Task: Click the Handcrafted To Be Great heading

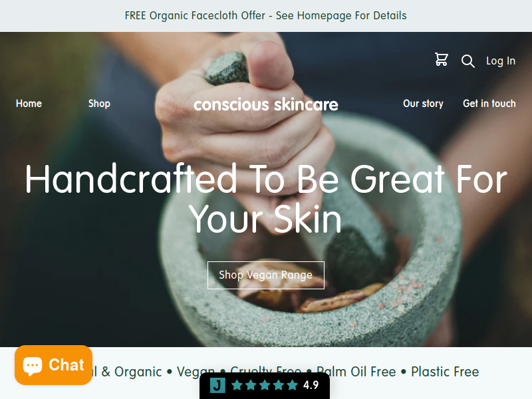Action: click(x=265, y=198)
